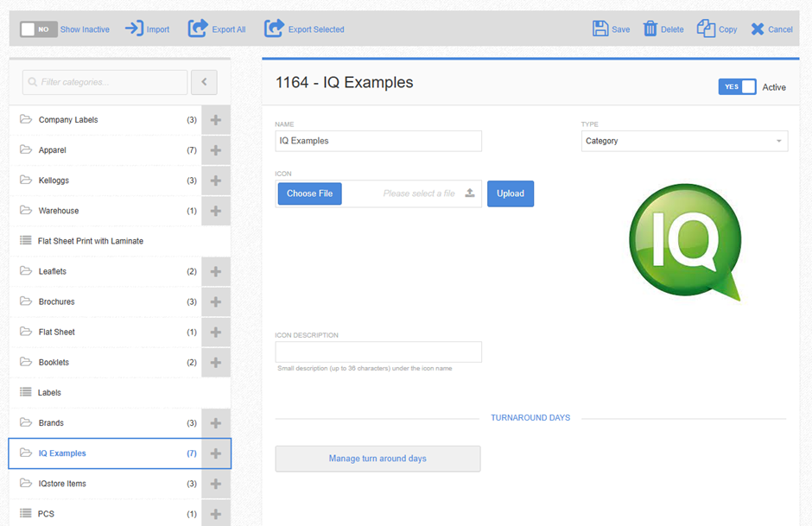Select the Labels list item
Screen dimensions: 812x526
119,392
